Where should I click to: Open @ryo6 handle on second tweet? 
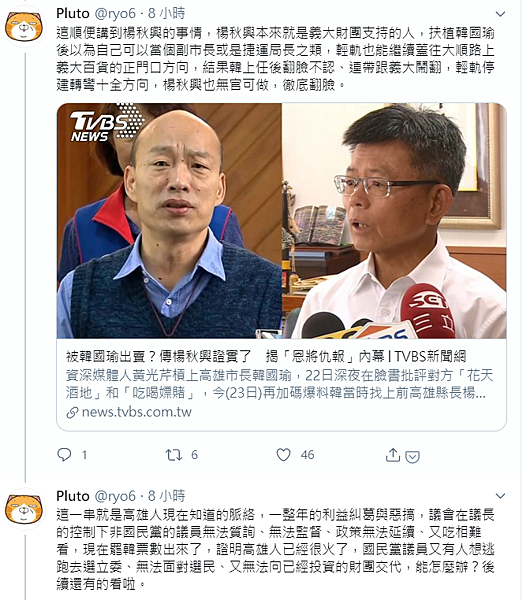pyautogui.click(x=115, y=496)
